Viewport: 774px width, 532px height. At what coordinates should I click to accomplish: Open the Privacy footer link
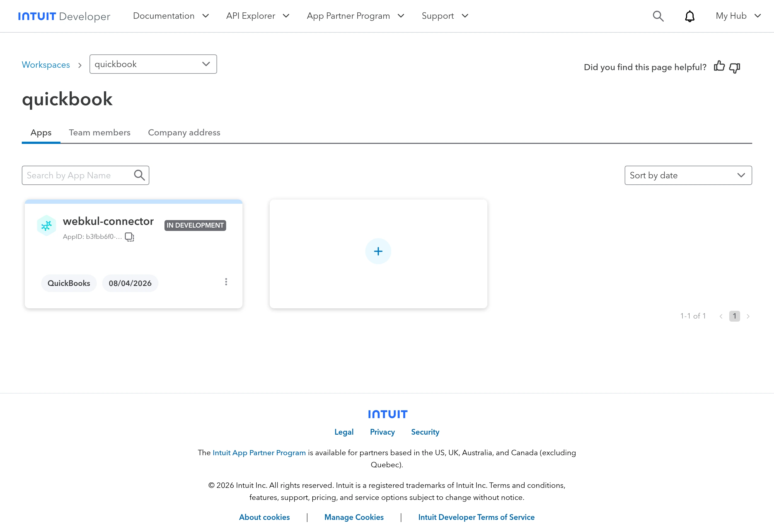pyautogui.click(x=382, y=432)
